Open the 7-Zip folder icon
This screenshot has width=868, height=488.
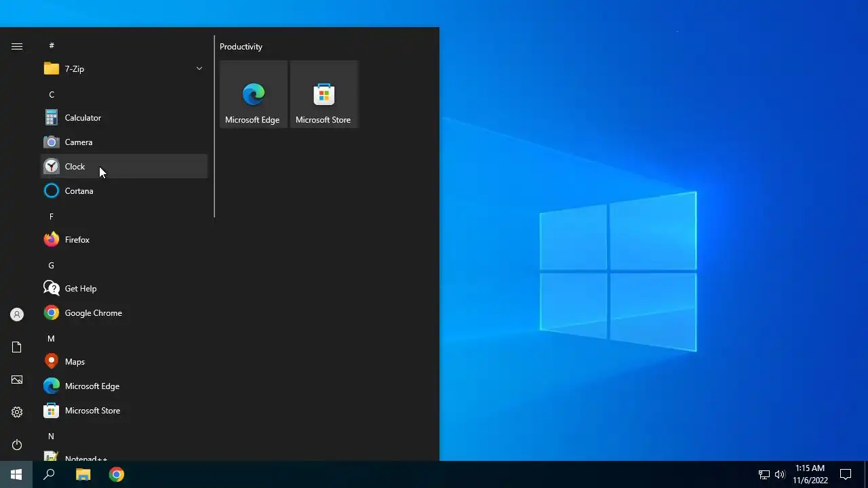52,68
